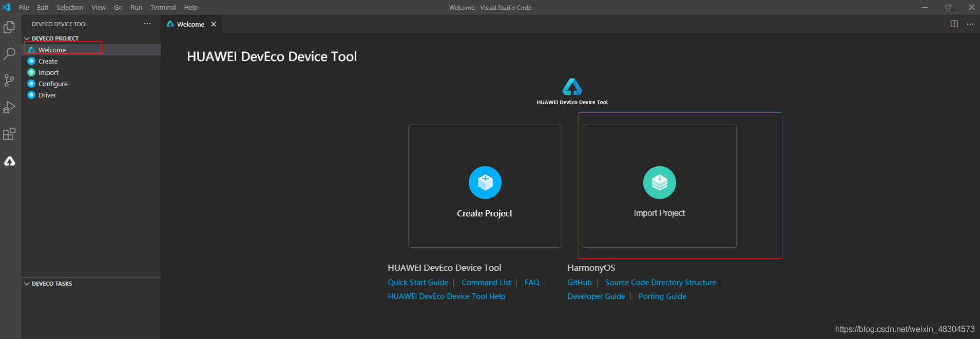Open the Help menu

coord(191,7)
